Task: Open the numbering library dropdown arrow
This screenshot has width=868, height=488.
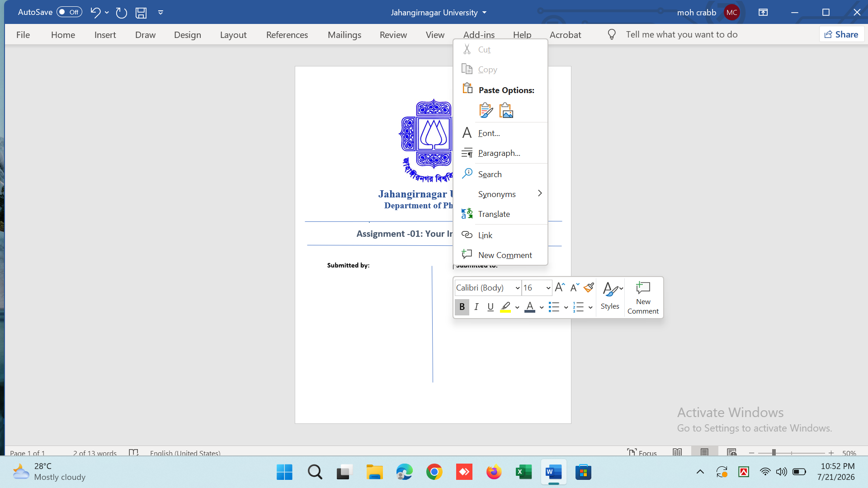Action: coord(590,308)
